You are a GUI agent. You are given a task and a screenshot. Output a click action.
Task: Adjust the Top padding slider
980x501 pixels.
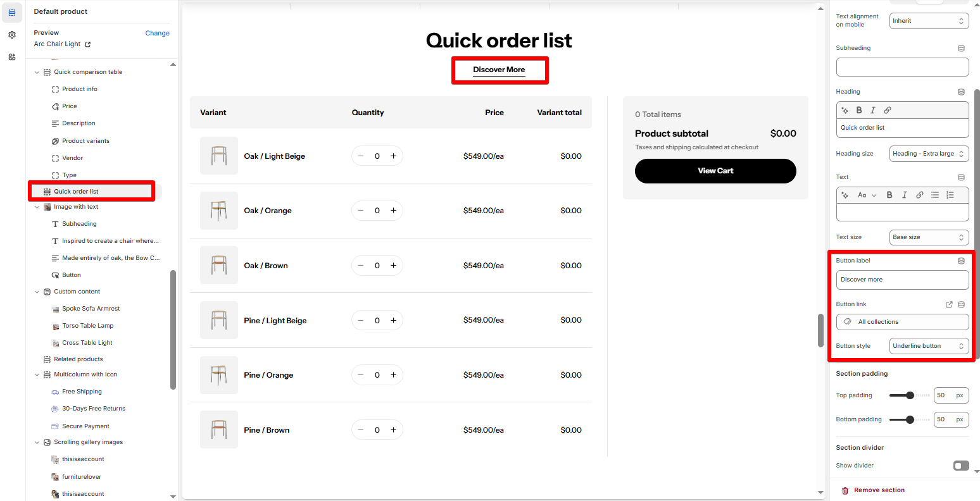(x=910, y=395)
